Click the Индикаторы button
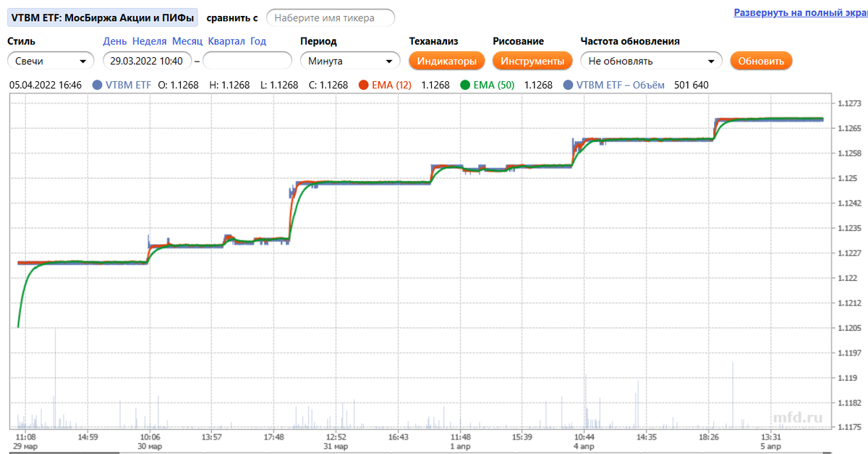Screen dimensions: 868x454 pyautogui.click(x=446, y=61)
